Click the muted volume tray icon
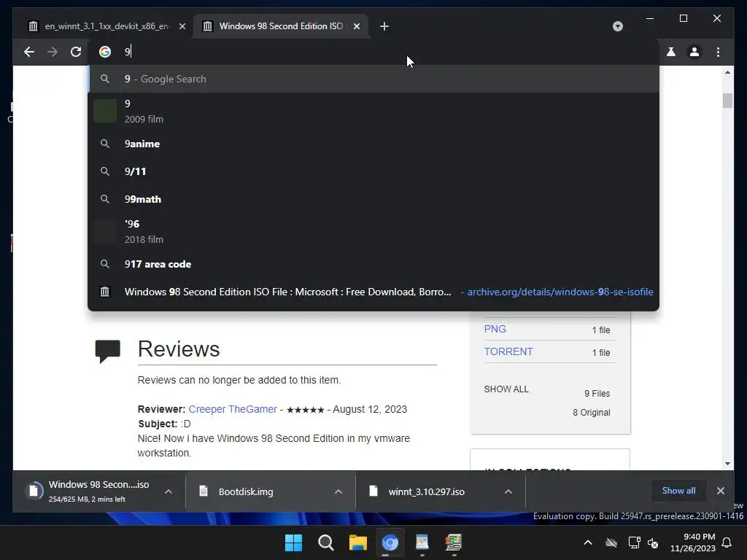 click(653, 542)
